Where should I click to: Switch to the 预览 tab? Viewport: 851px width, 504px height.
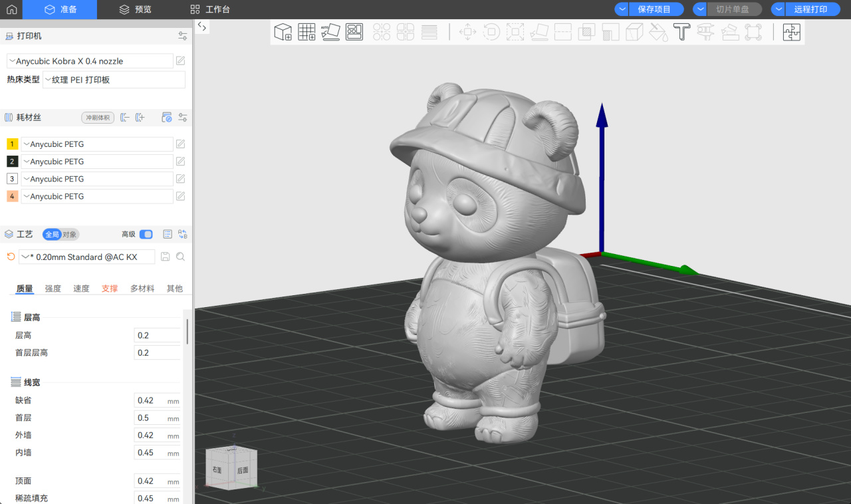[135, 9]
